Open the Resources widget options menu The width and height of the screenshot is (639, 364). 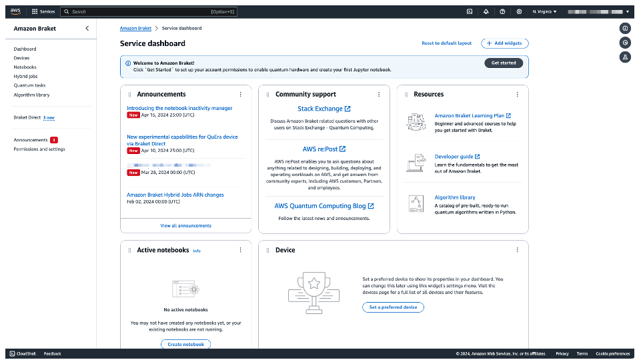point(517,94)
